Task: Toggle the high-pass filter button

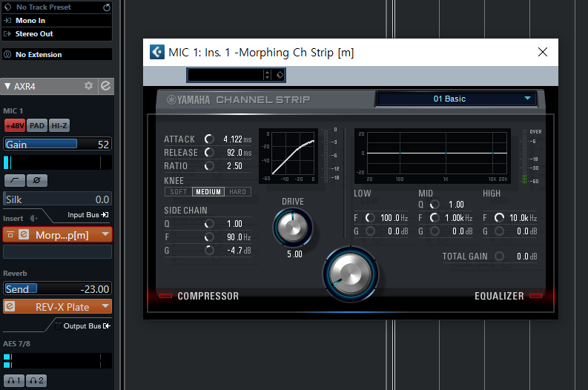Action: tap(15, 180)
